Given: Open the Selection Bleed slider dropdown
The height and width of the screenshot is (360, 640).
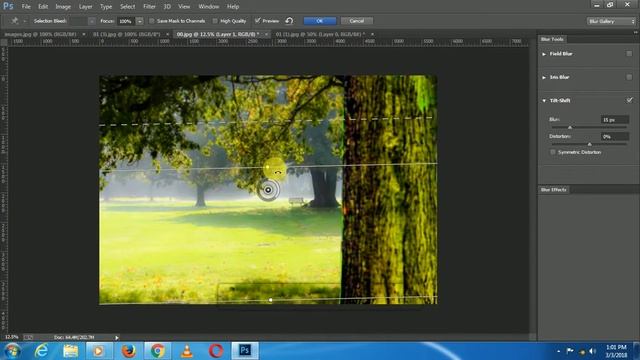Looking at the screenshot, I should (x=92, y=21).
